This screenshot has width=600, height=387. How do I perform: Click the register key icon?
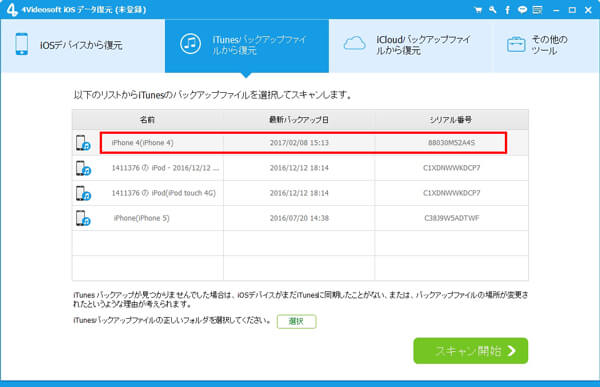click(492, 10)
